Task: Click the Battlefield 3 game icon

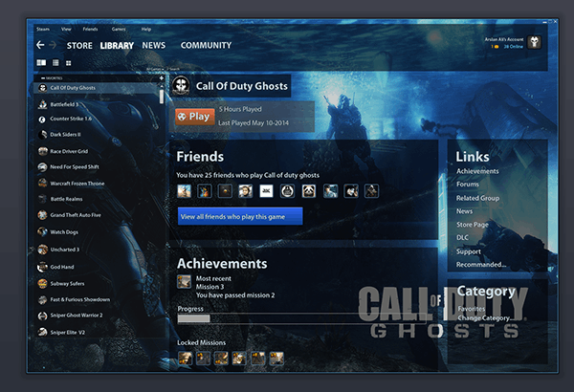Action: [43, 104]
